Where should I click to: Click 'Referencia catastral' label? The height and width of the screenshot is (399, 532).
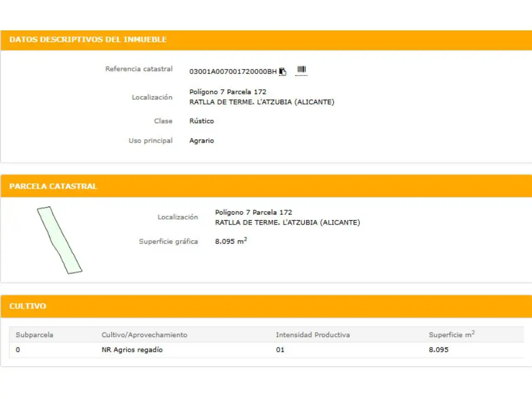coord(139,69)
